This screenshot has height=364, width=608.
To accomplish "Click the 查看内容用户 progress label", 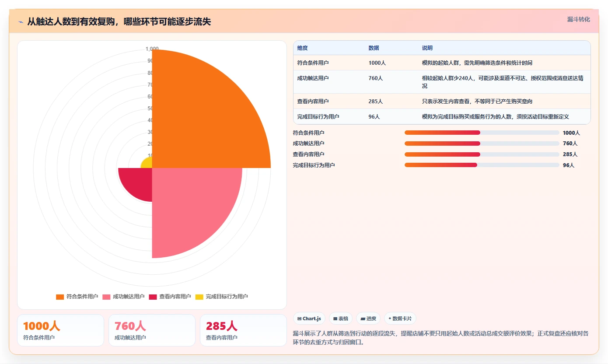I will pyautogui.click(x=309, y=154).
